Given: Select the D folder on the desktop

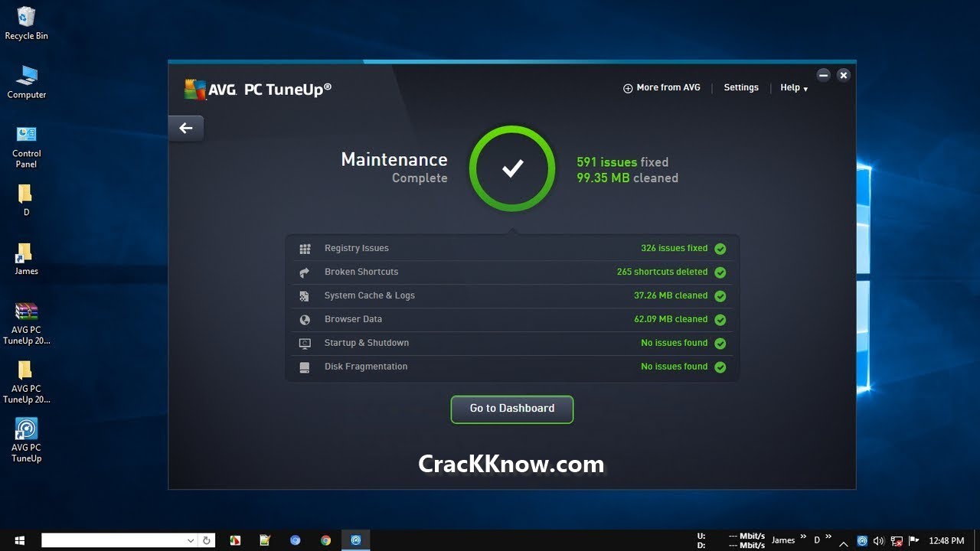Looking at the screenshot, I should coord(26,201).
